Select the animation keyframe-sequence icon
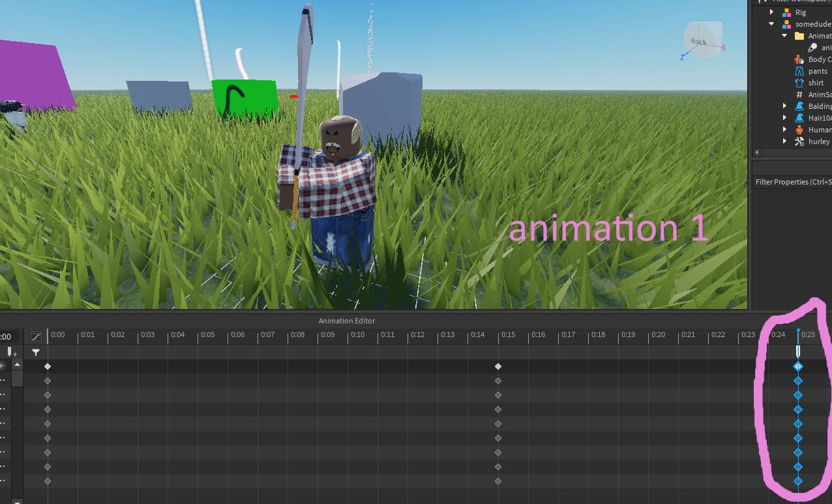This screenshot has width=832, height=504. 812,48
